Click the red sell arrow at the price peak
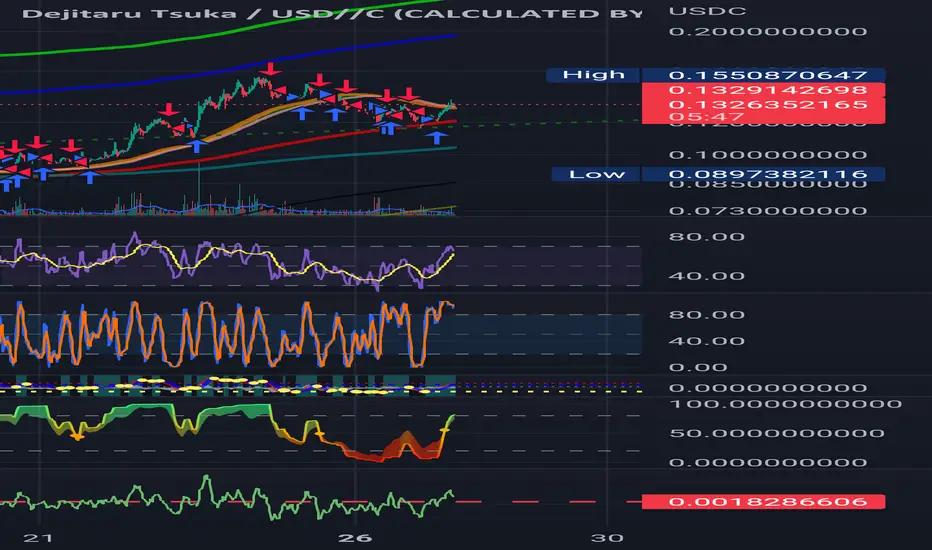Image resolution: width=932 pixels, height=550 pixels. (x=270, y=69)
